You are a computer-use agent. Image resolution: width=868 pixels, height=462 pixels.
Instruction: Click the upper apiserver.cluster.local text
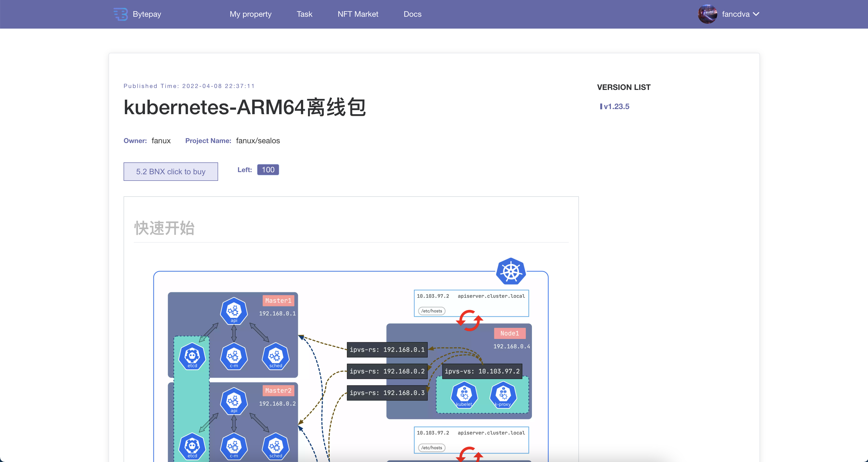click(x=491, y=296)
